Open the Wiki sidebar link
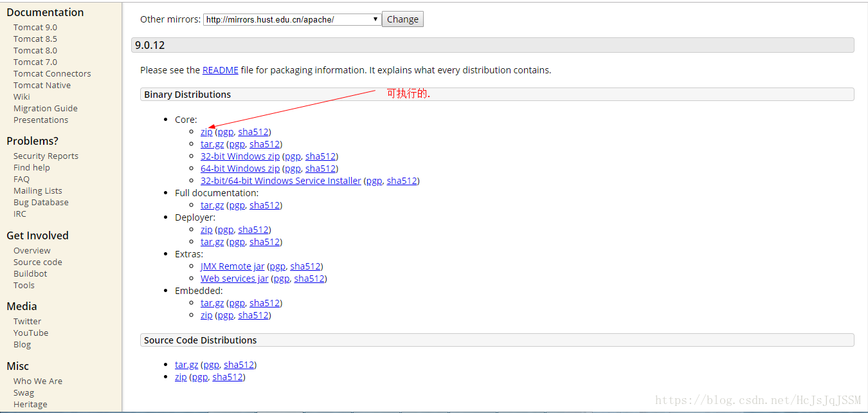The height and width of the screenshot is (413, 868). pyautogui.click(x=22, y=96)
